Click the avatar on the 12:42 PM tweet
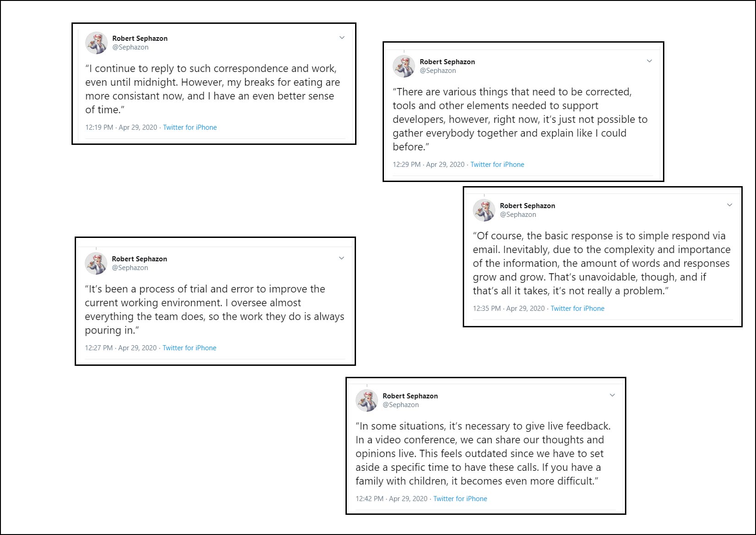Screen dimensions: 756x535 tap(367, 401)
